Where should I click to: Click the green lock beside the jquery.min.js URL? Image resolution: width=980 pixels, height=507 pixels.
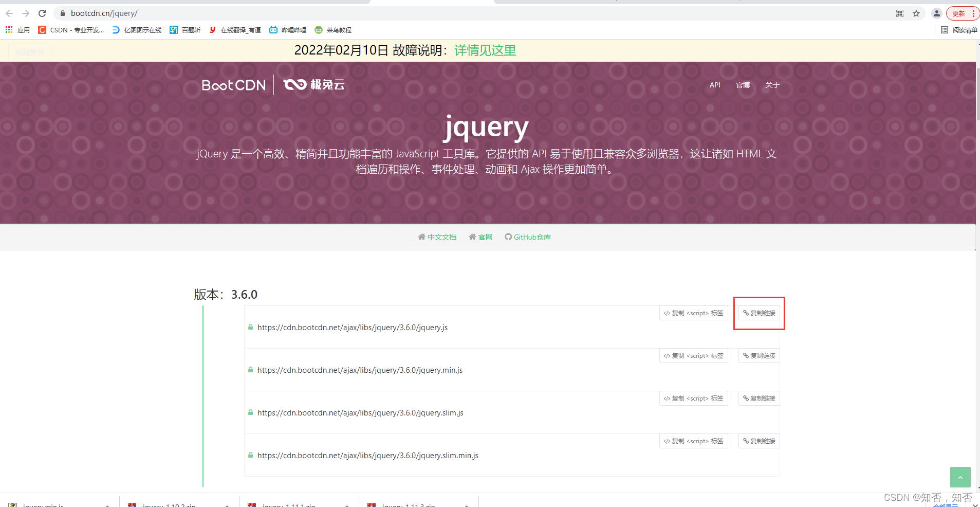pos(251,370)
